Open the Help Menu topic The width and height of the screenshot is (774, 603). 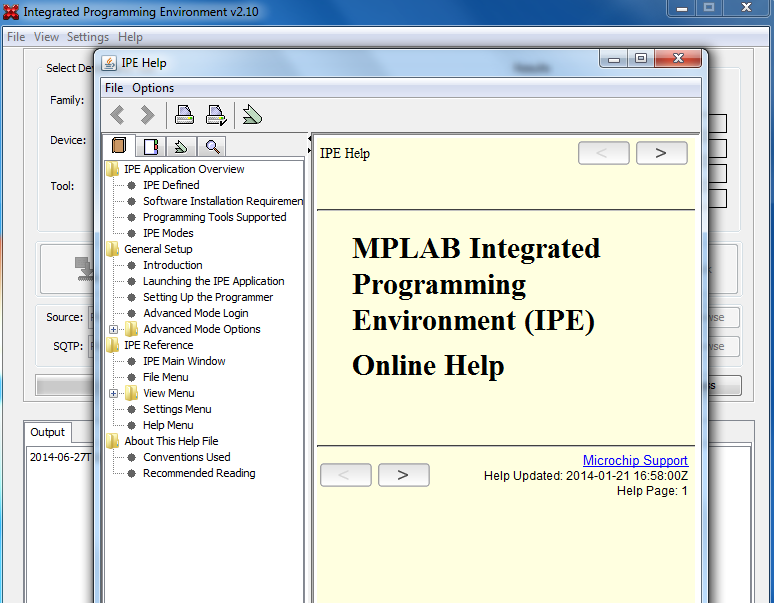click(168, 425)
